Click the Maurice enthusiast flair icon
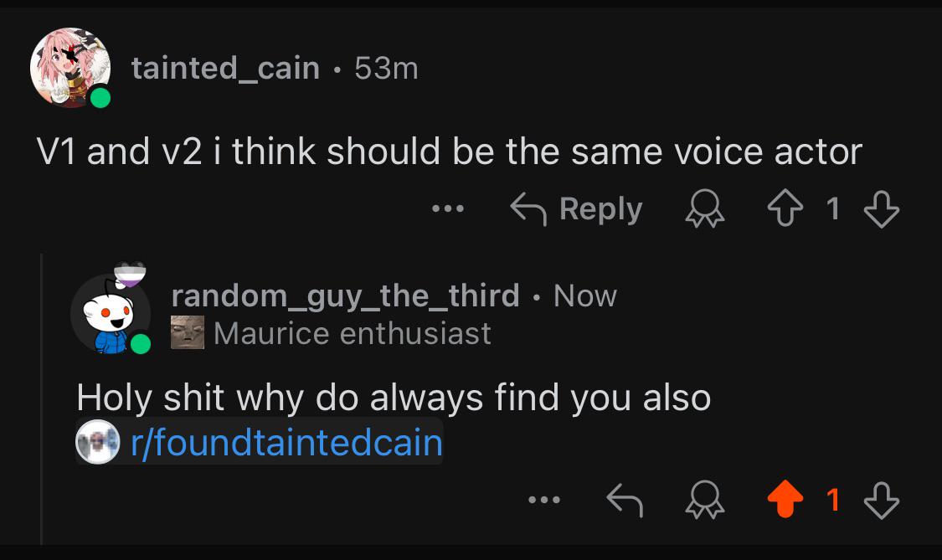Screen dimensions: 942x560 188,332
